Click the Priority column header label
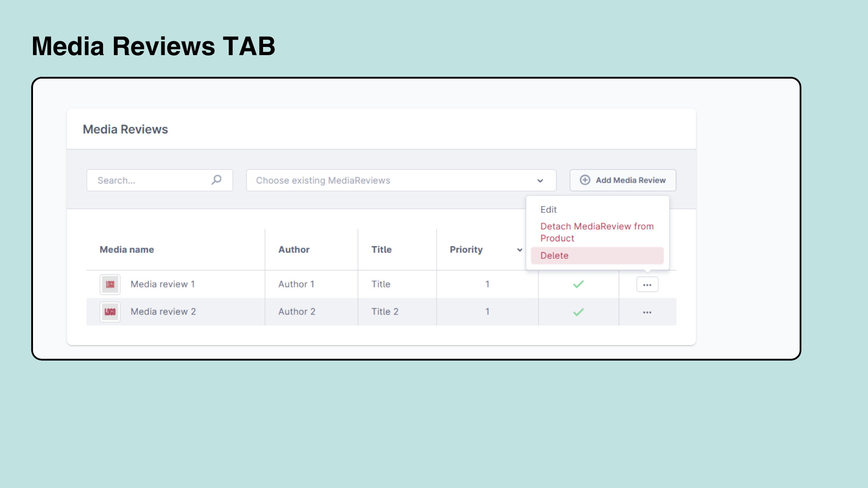 point(466,249)
